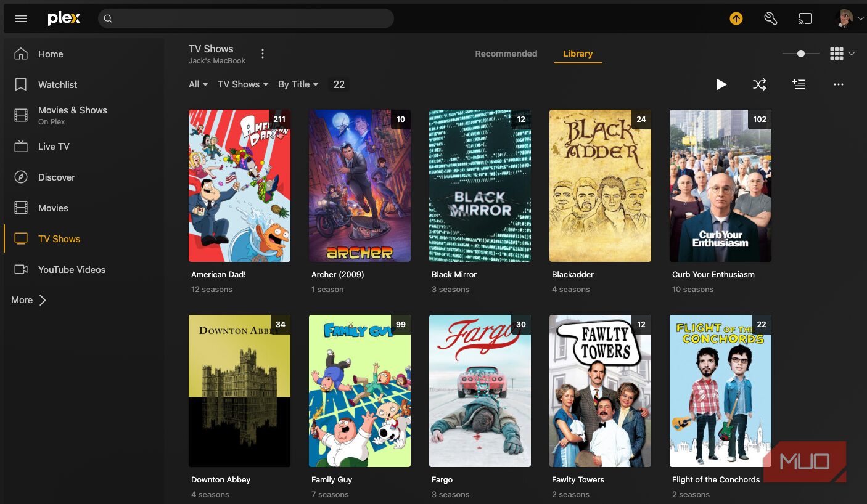Open the Family Guy poster
The image size is (867, 504).
point(360,391)
